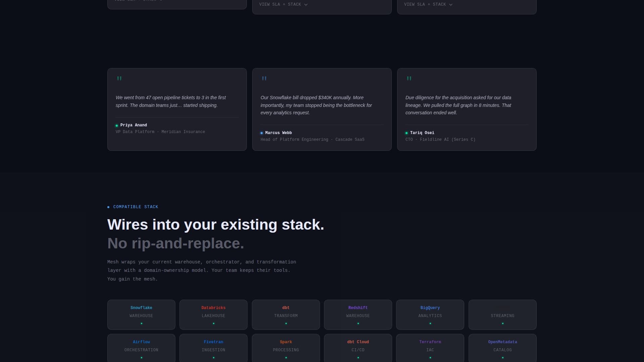Click the name Marcus Webb
Screen dimensions: 644x362
coord(278,133)
